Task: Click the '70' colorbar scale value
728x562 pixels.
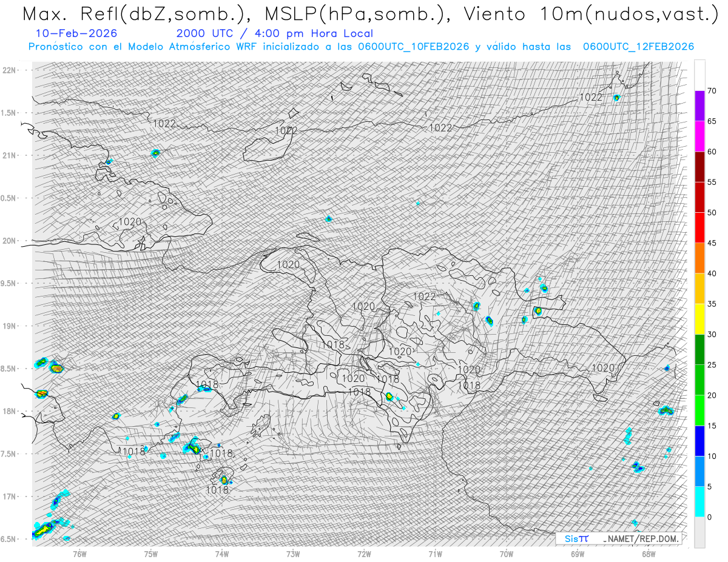Action: tap(712, 91)
